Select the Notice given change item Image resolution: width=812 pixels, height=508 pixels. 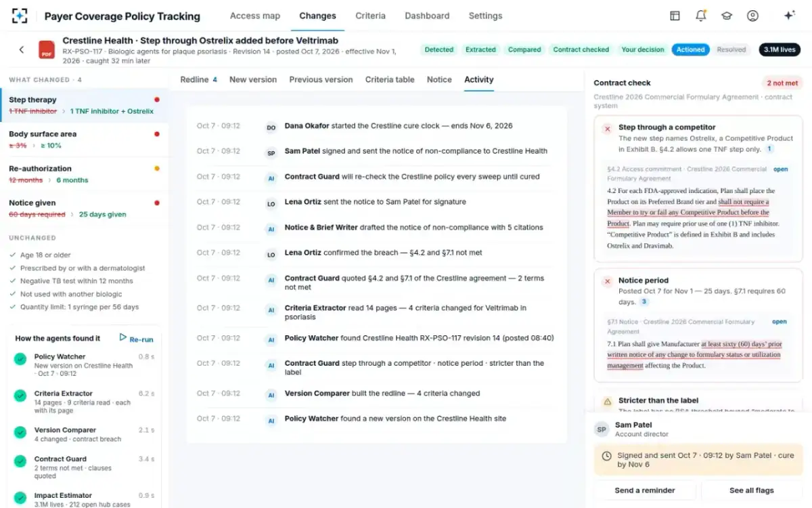(84, 209)
